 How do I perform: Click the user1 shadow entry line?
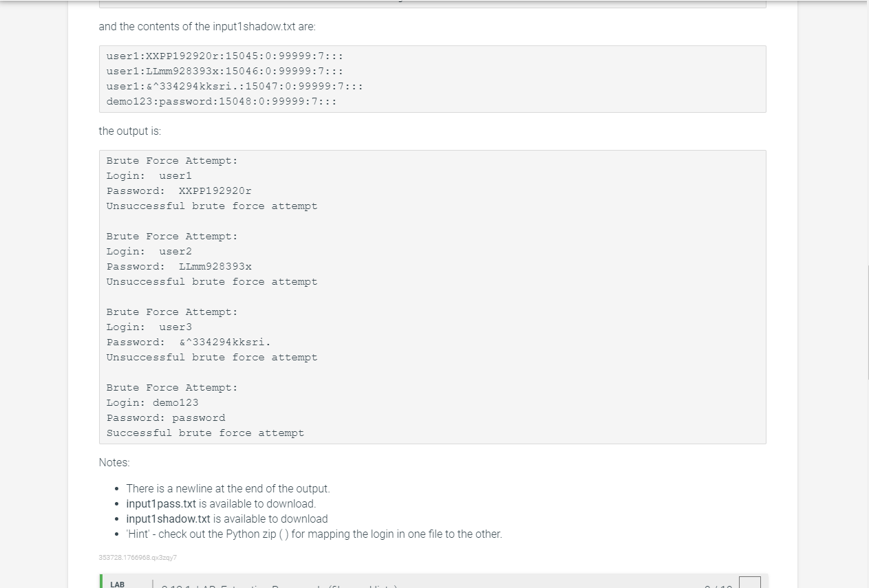click(x=224, y=56)
